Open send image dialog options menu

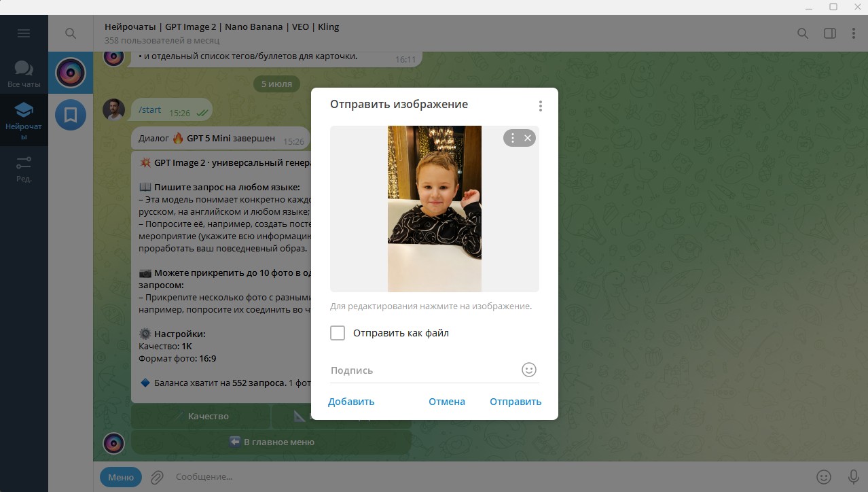[x=541, y=106]
